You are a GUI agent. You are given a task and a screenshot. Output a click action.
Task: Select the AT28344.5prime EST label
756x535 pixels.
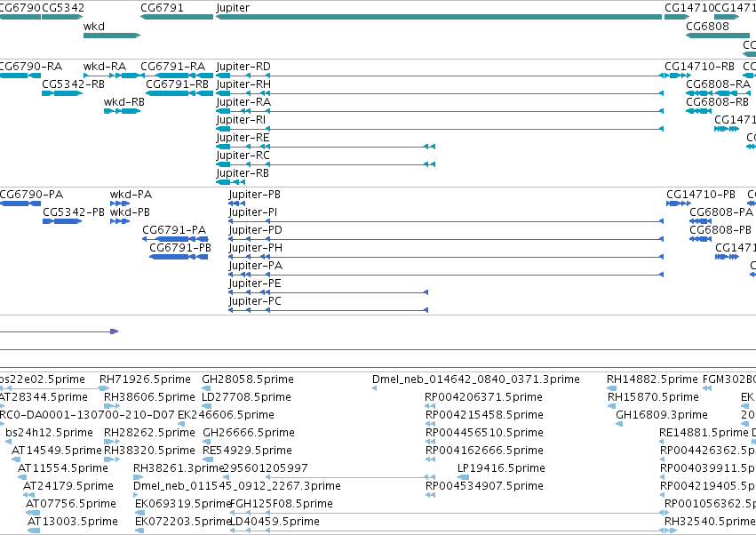click(44, 397)
